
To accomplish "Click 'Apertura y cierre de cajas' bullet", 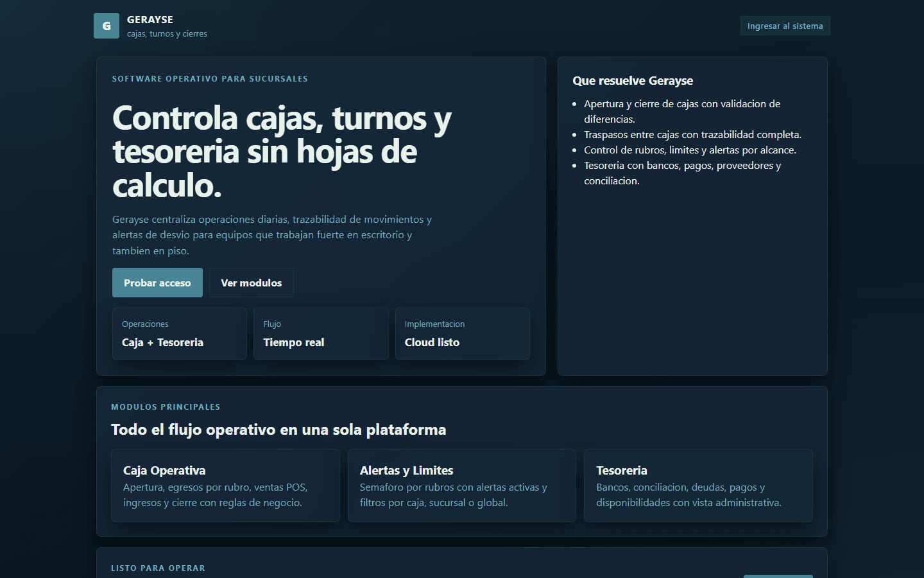I will coord(682,111).
